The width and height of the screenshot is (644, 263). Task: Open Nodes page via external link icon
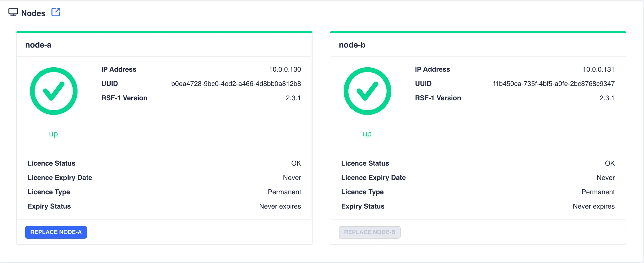[56, 12]
